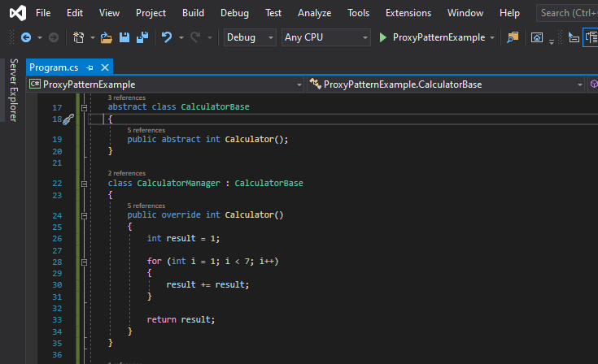Click 5 references link above override Calculator
Screen dimensions: 598x364
(146, 206)
